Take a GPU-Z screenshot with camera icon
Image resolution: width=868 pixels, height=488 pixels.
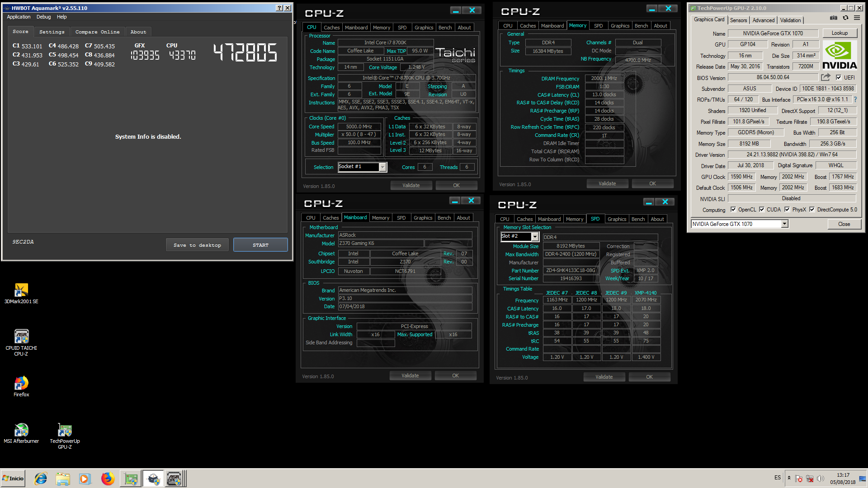[833, 18]
